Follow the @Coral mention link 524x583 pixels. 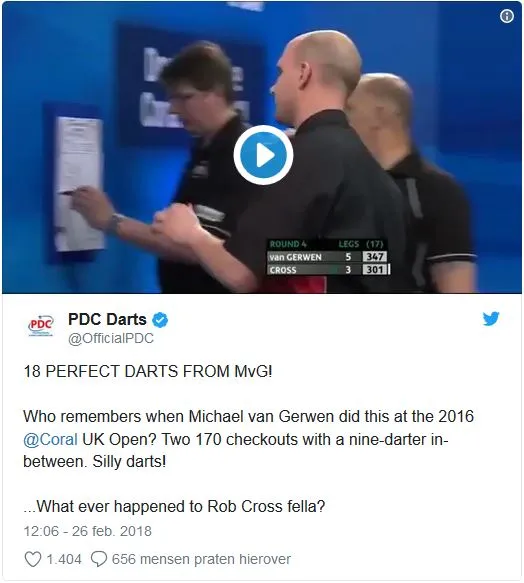click(51, 439)
